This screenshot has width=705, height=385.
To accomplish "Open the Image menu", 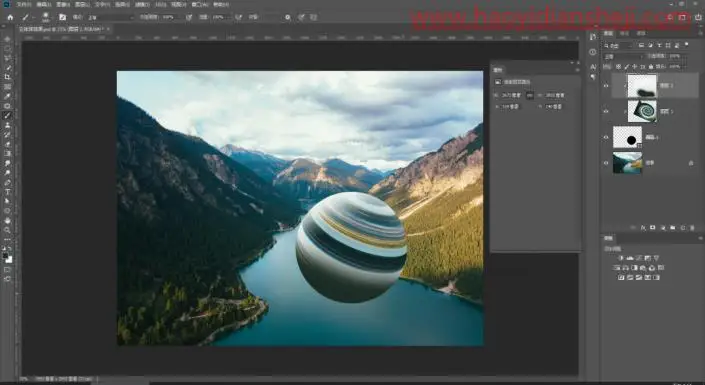I will (63, 4).
